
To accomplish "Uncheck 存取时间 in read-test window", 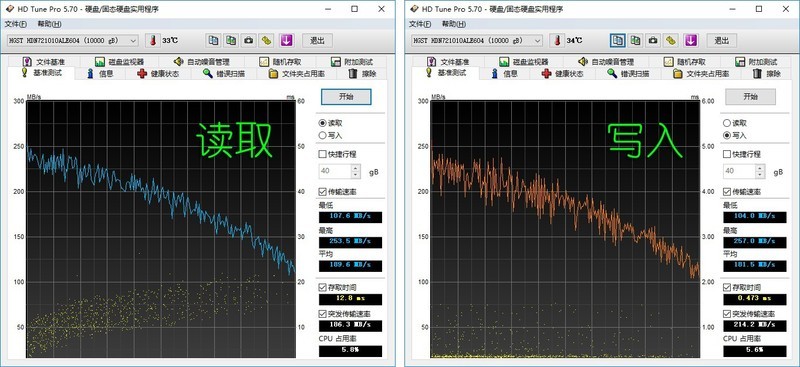I will point(322,287).
